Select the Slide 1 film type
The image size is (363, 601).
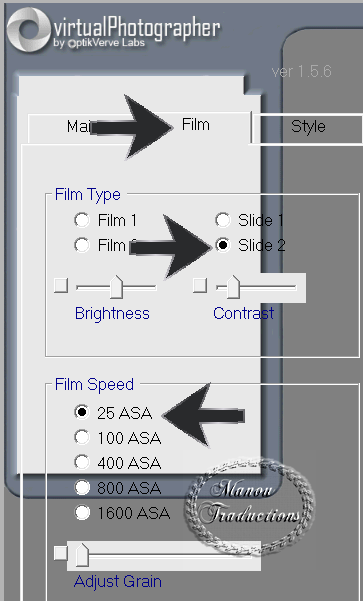(x=222, y=220)
